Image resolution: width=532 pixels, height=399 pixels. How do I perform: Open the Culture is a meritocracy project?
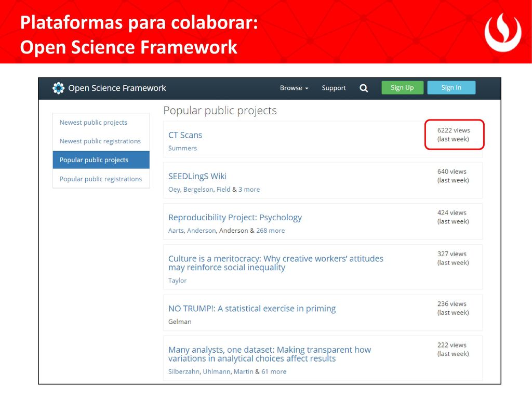276,263
